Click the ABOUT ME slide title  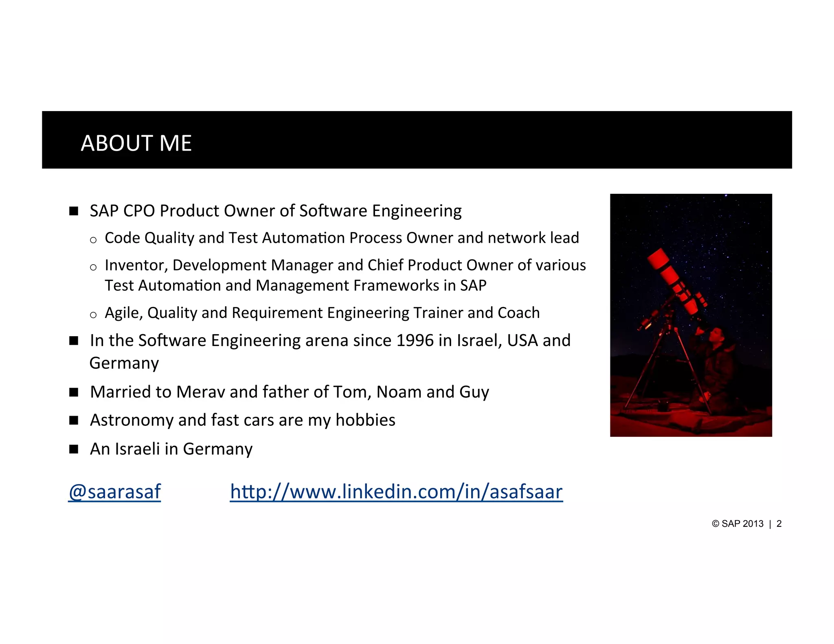(136, 143)
